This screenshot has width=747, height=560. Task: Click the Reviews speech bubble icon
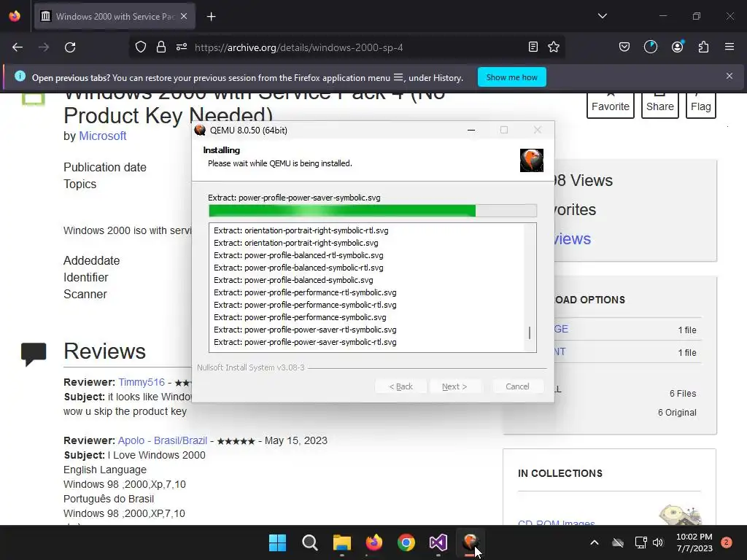coord(34,354)
